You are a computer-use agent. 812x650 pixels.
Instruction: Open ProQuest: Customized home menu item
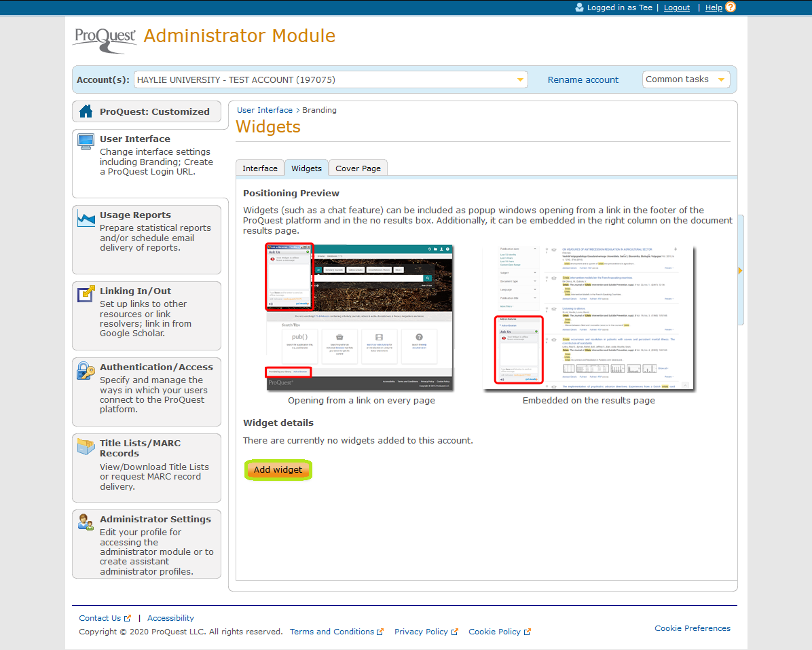pyautogui.click(x=147, y=111)
